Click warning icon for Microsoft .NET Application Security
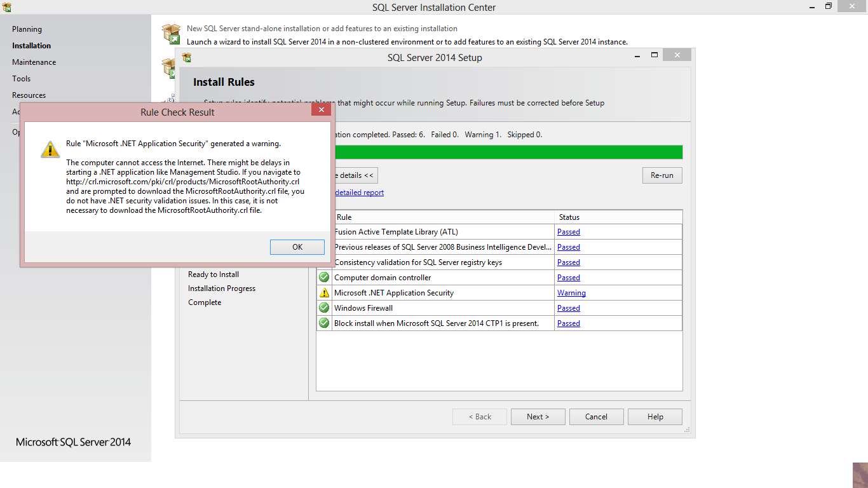 [x=324, y=293]
